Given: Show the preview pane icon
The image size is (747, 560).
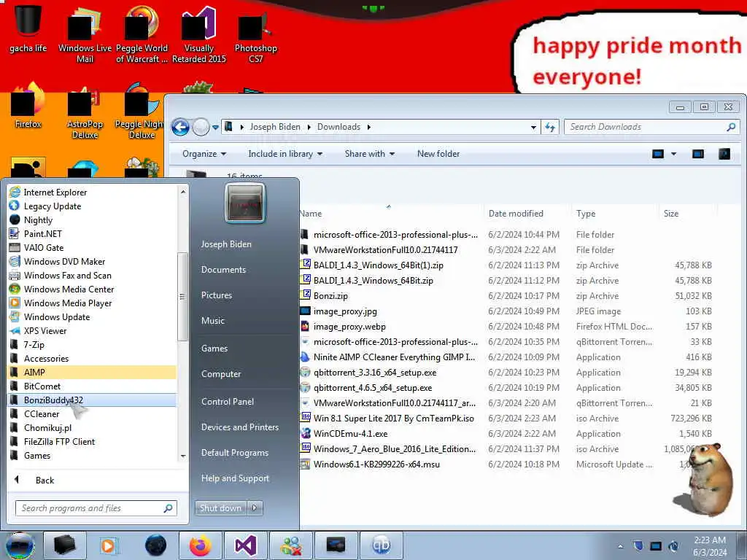Looking at the screenshot, I should pyautogui.click(x=698, y=154).
